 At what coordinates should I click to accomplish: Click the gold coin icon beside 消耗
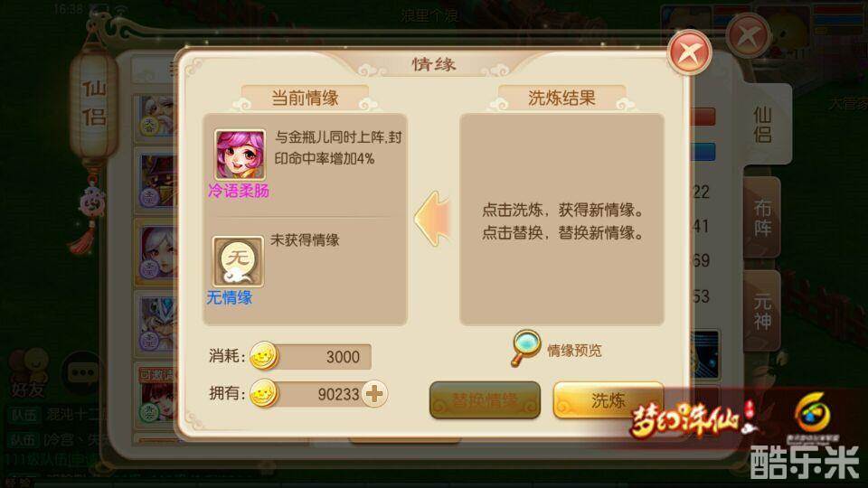[x=264, y=356]
